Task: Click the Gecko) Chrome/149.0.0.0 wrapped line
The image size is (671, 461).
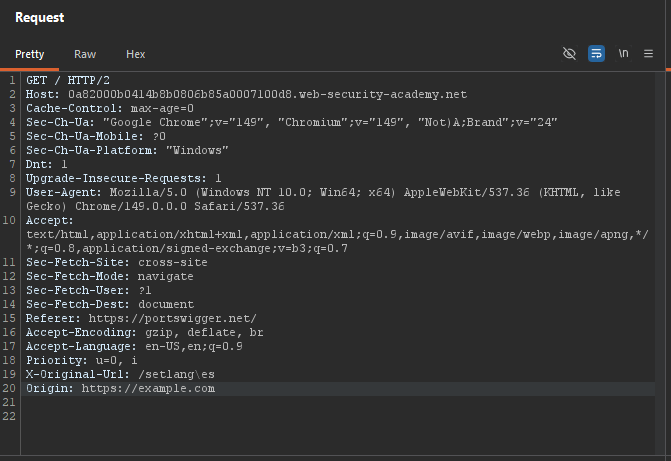Action: tap(155, 206)
